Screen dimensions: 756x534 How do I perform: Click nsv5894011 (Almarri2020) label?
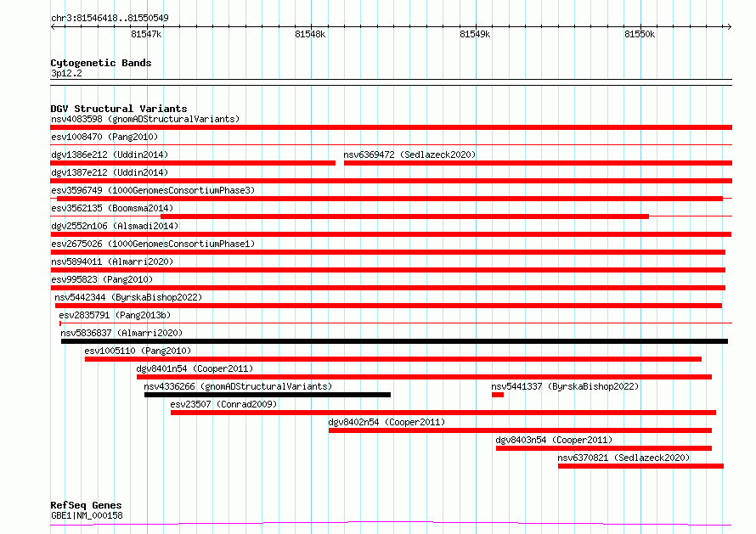(112, 261)
